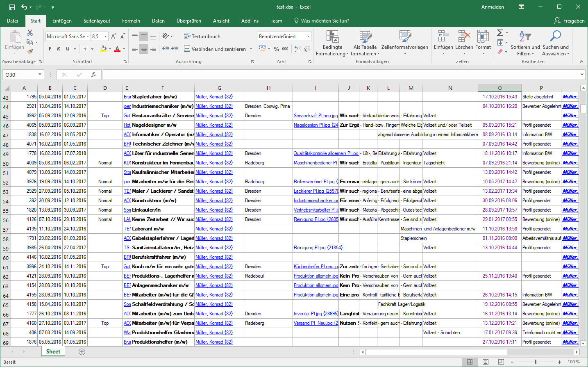
Task: Open the font size dropdown
Action: click(105, 36)
